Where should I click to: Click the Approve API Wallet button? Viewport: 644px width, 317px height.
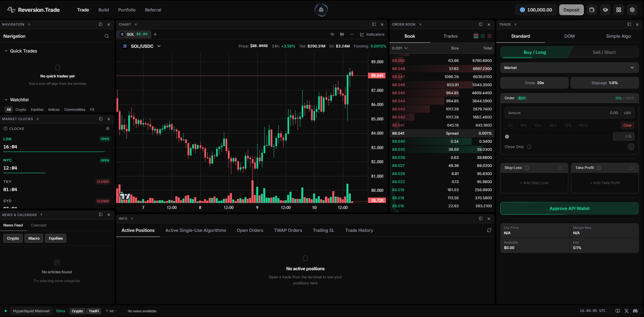pyautogui.click(x=569, y=208)
